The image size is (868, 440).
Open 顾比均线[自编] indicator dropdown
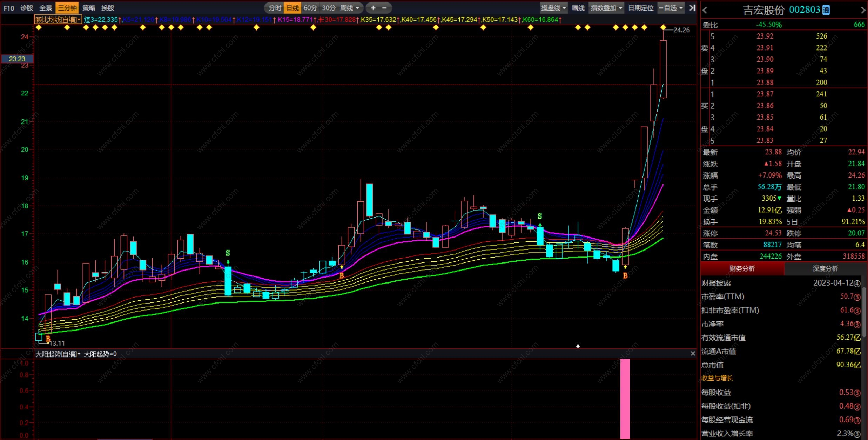tap(58, 20)
